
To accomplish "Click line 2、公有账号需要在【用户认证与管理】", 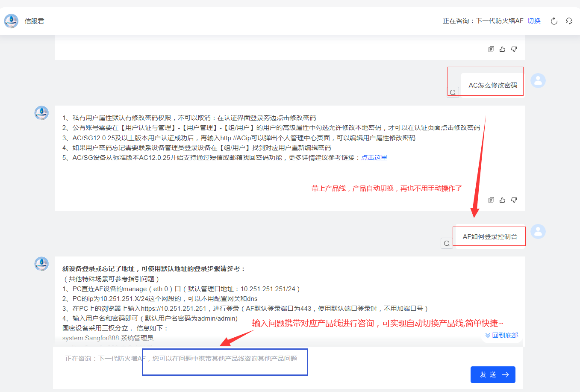I will point(271,127).
